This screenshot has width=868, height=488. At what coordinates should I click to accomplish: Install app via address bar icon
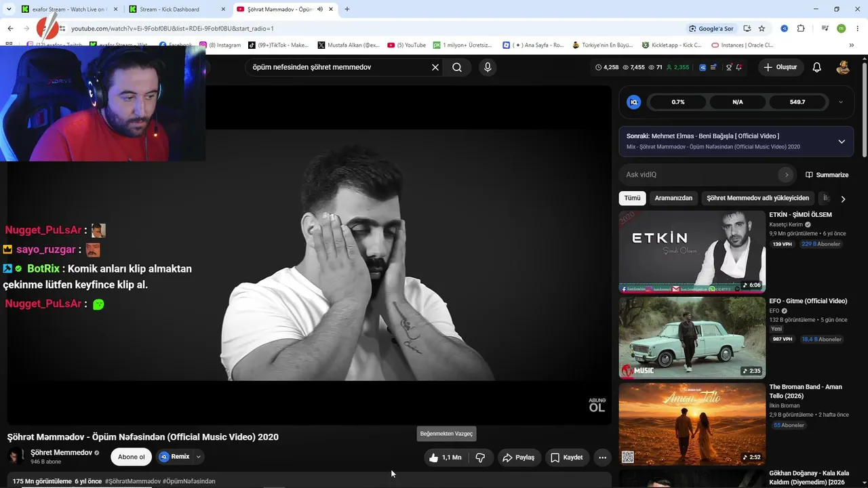[747, 28]
